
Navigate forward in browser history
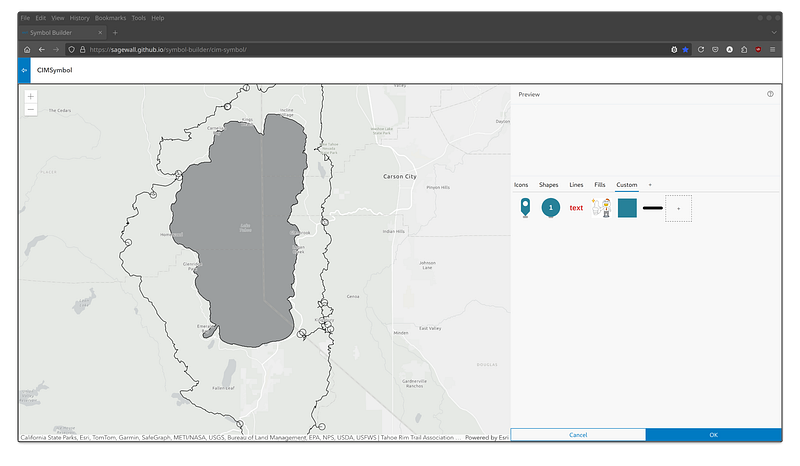click(56, 50)
